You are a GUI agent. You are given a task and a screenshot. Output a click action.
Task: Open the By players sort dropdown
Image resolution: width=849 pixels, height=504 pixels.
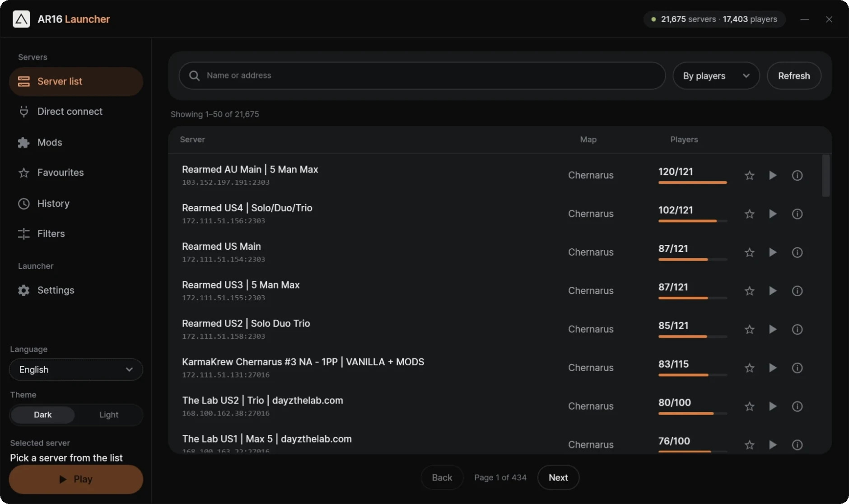pyautogui.click(x=716, y=76)
